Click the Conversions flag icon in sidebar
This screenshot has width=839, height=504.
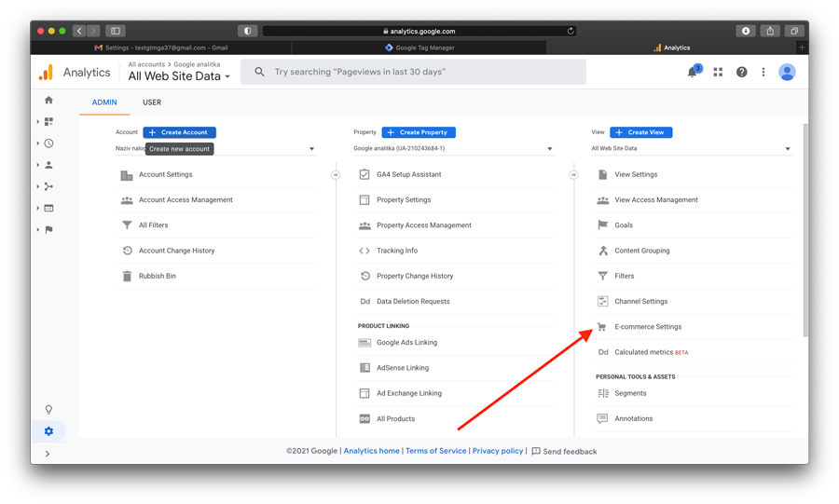(48, 229)
